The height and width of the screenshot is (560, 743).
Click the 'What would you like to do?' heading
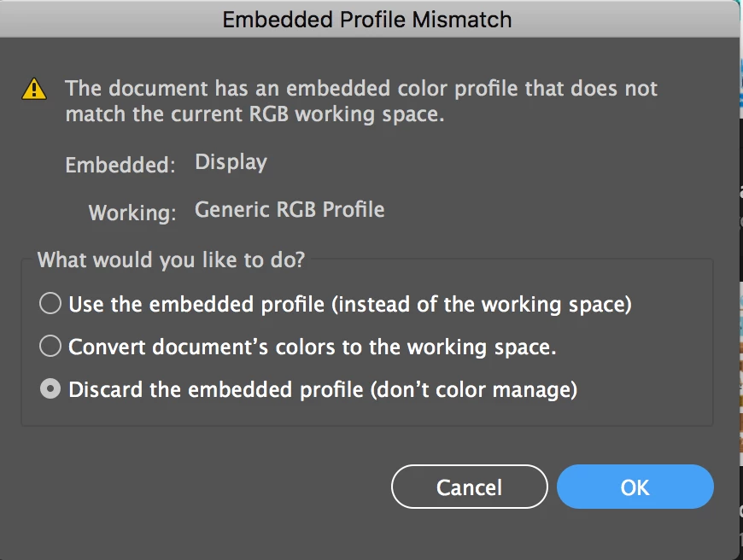171,260
